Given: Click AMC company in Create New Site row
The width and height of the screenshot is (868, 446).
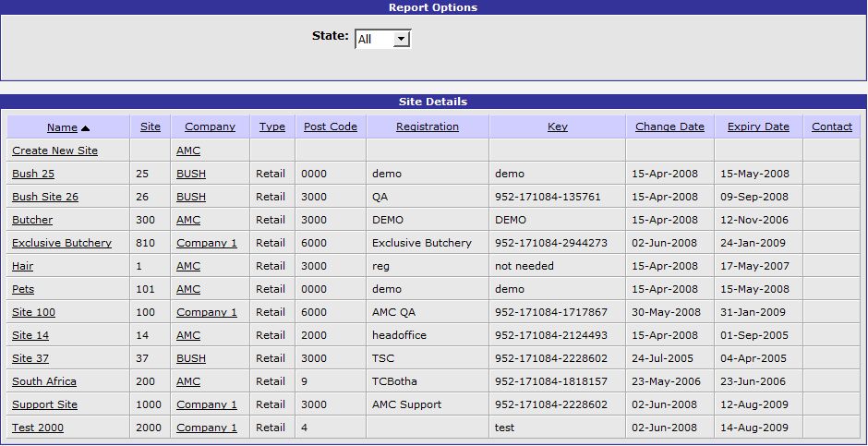Looking at the screenshot, I should [188, 151].
